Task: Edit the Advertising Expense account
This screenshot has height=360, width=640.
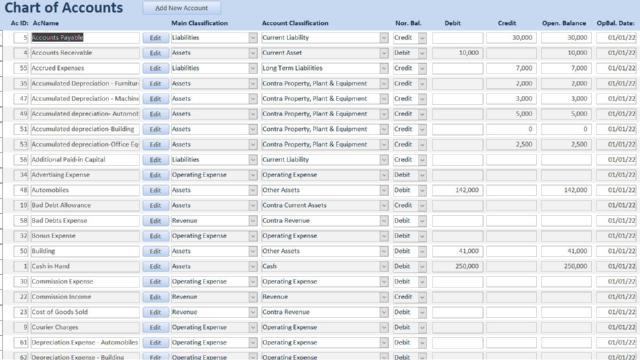Action: tap(156, 175)
